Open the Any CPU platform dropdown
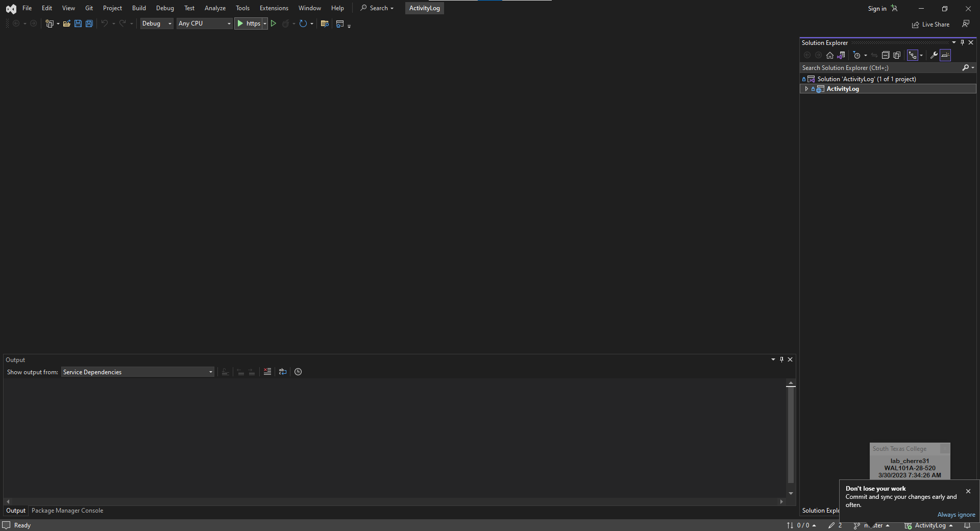Screen dimensions: 980x531 coord(205,23)
